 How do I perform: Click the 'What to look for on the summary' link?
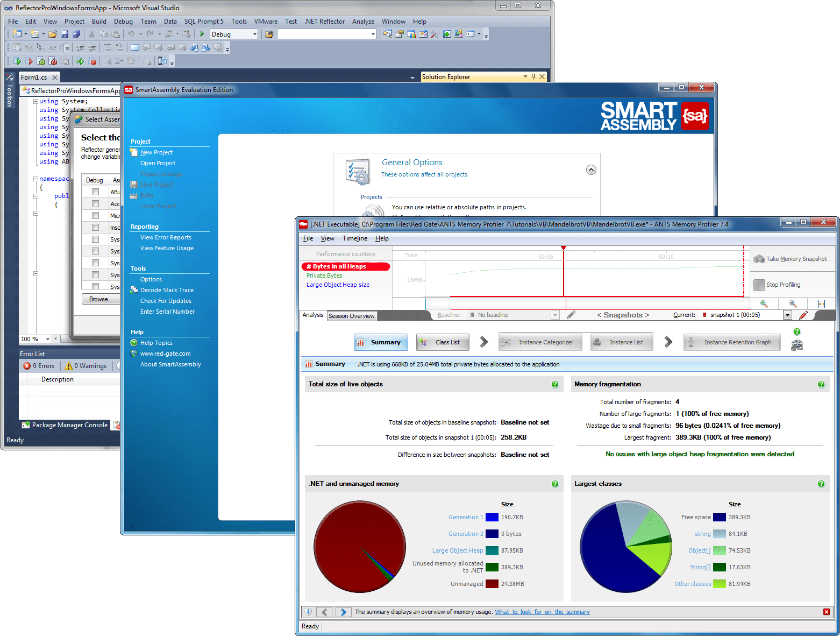(542, 612)
